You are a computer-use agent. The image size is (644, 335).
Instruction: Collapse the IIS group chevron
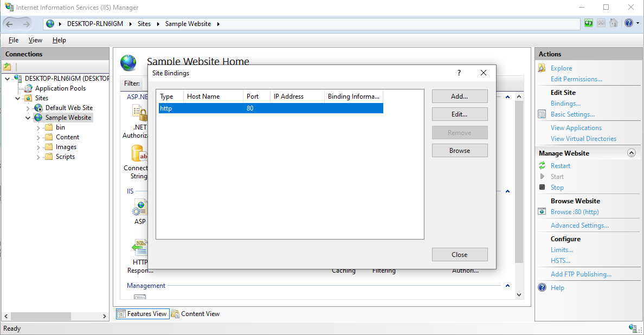(507, 191)
